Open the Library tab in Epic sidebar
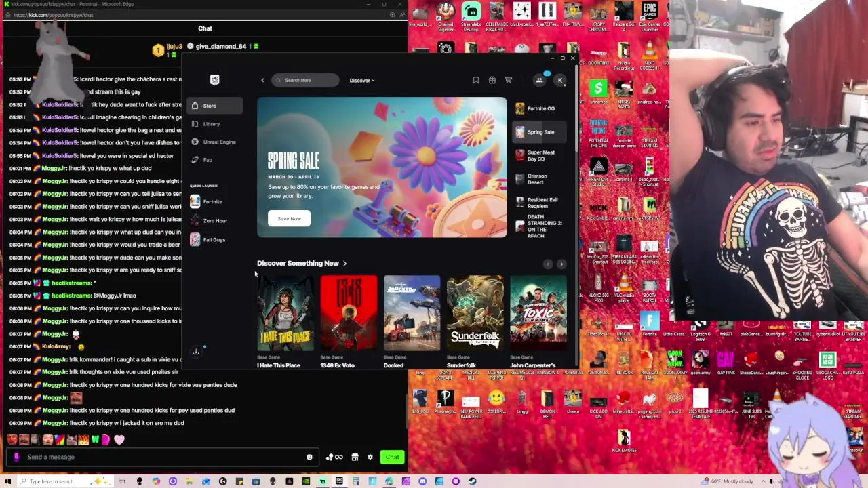This screenshot has width=868, height=488. tap(215, 124)
